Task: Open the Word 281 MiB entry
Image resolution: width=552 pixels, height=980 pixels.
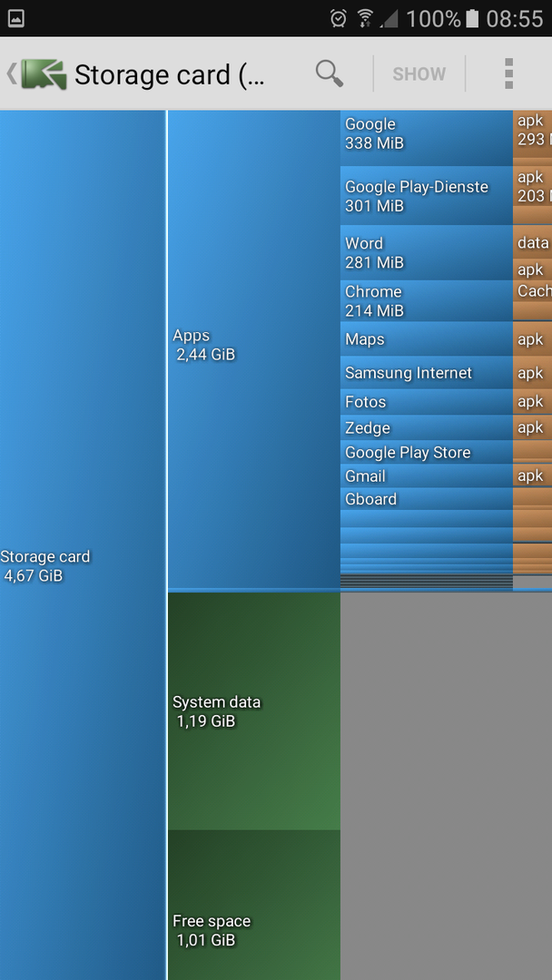Action: coord(427,252)
